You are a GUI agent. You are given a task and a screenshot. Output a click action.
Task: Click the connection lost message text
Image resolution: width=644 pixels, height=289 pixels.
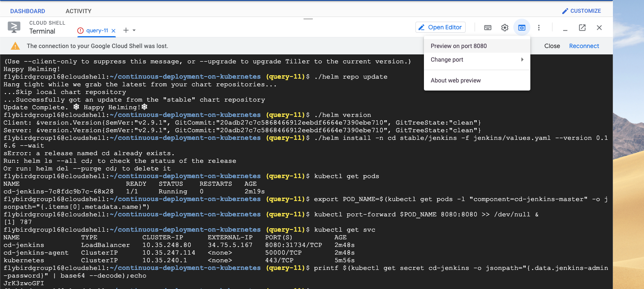pos(97,46)
